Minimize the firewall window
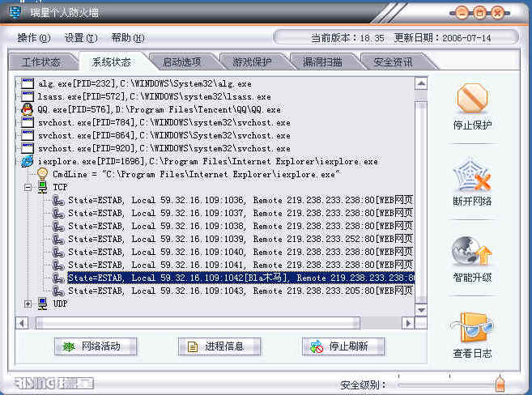The width and height of the screenshot is (532, 395). click(462, 13)
